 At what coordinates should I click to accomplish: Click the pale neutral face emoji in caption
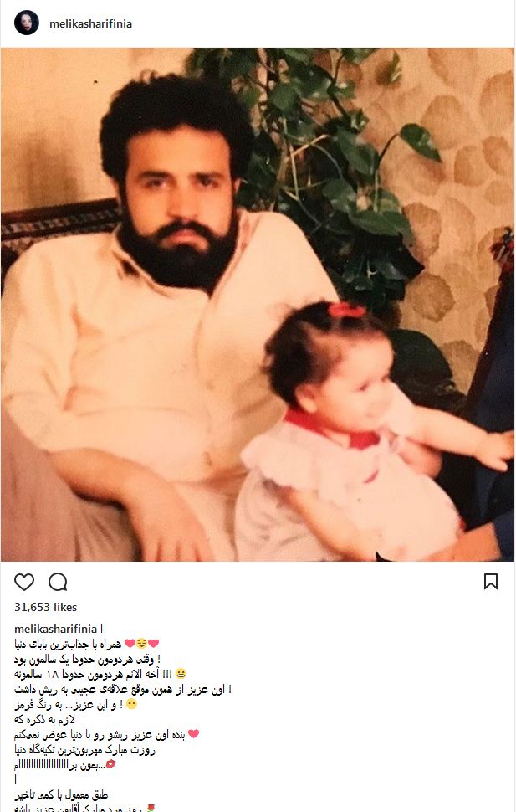pos(131,704)
